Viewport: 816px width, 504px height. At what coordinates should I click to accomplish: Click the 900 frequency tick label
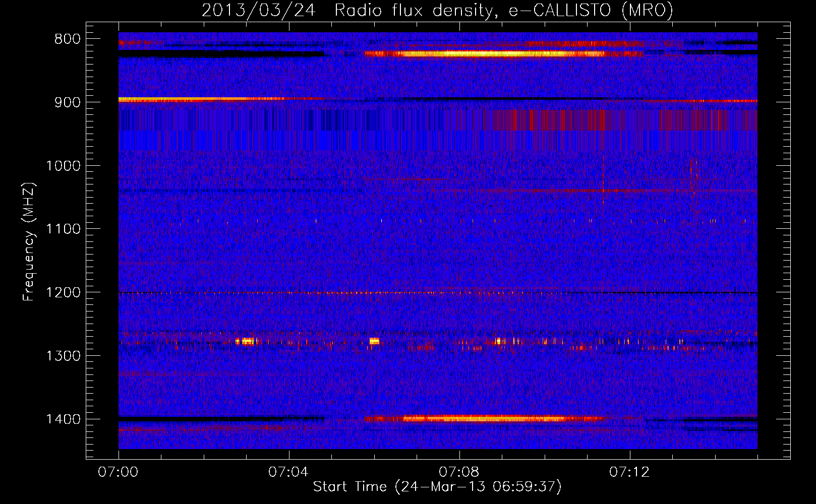(68, 102)
